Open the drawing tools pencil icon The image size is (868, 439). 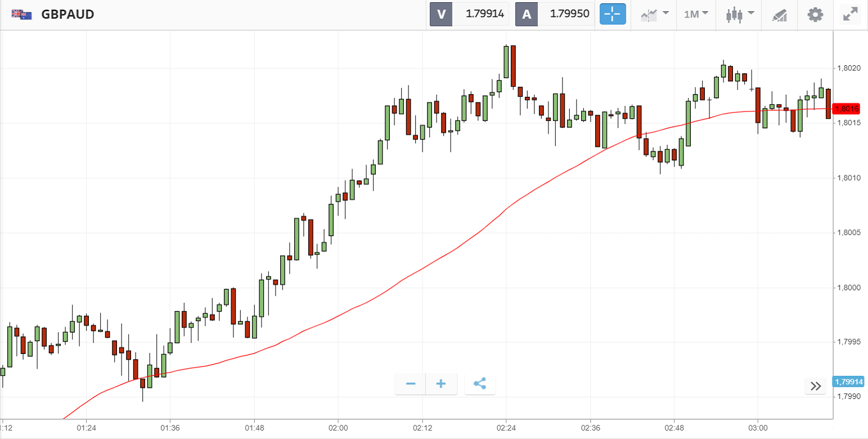pos(779,15)
